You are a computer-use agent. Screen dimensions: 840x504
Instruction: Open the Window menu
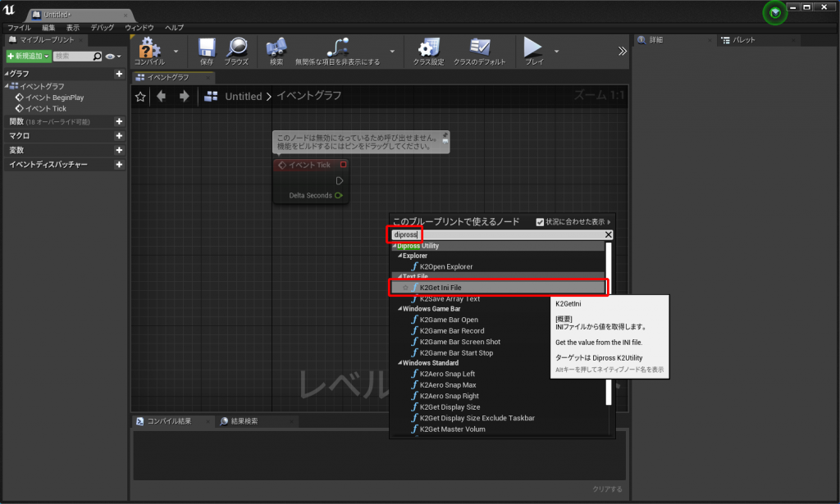(139, 28)
